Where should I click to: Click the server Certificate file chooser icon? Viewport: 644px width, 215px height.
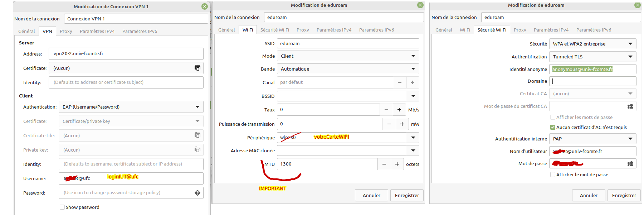pyautogui.click(x=197, y=68)
